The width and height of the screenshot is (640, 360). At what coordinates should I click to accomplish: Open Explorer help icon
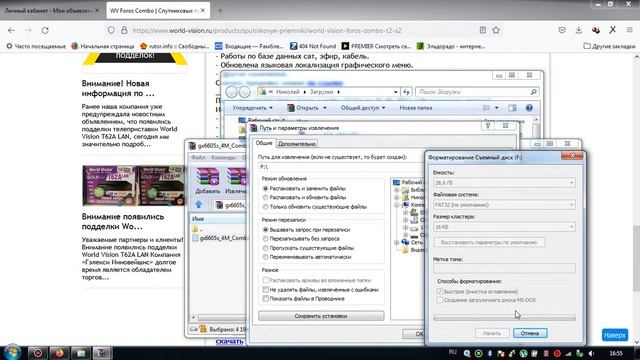[529, 108]
